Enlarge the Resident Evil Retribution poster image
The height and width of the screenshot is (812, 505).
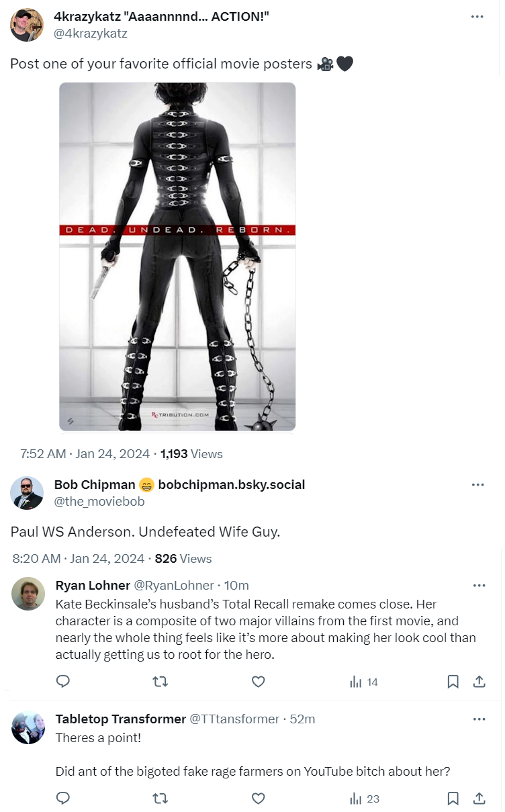177,257
